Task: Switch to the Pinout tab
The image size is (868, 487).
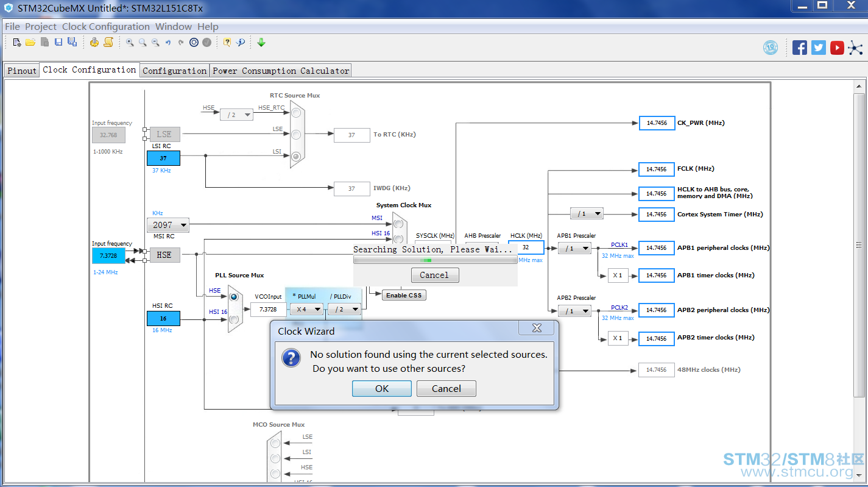Action: click(22, 71)
